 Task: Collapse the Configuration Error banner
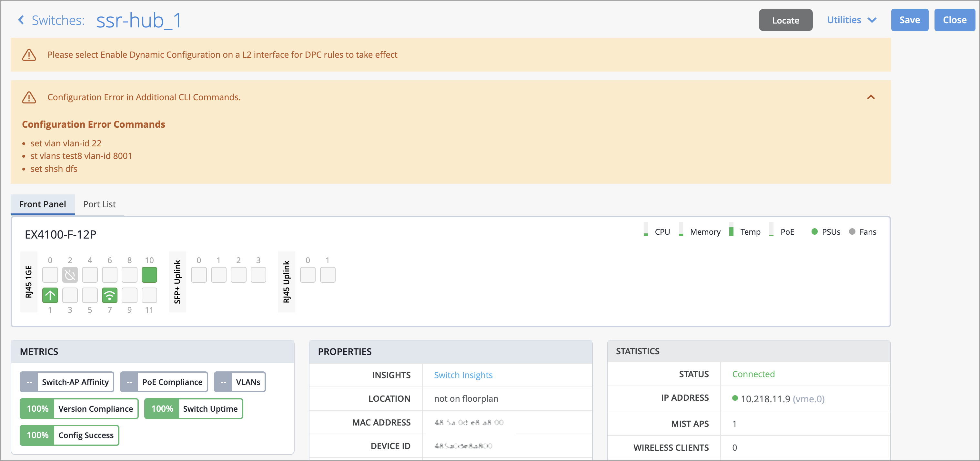pos(870,97)
